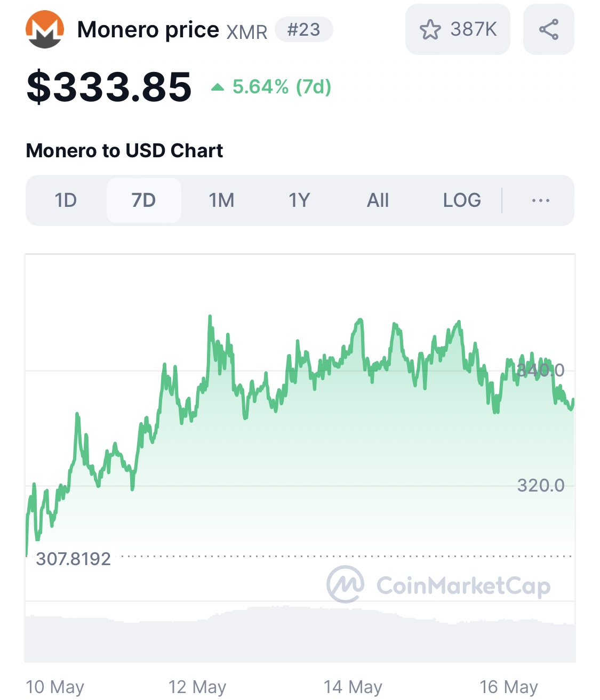Show the 1Y chart range

point(299,200)
